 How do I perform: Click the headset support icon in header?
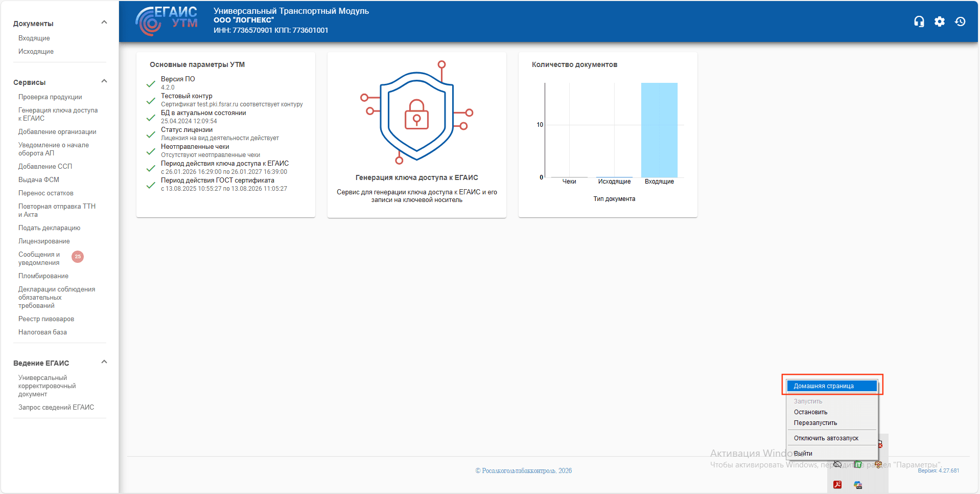pyautogui.click(x=919, y=21)
